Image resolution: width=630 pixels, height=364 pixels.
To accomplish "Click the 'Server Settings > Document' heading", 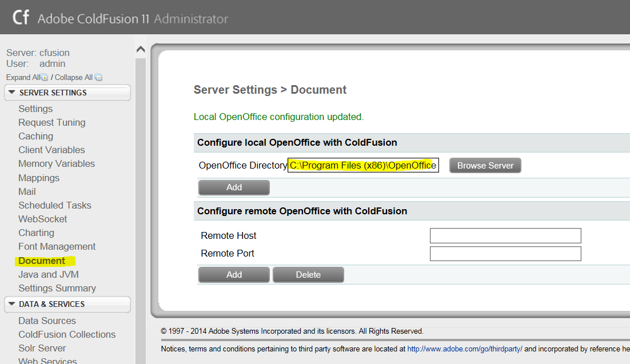I will [x=270, y=90].
